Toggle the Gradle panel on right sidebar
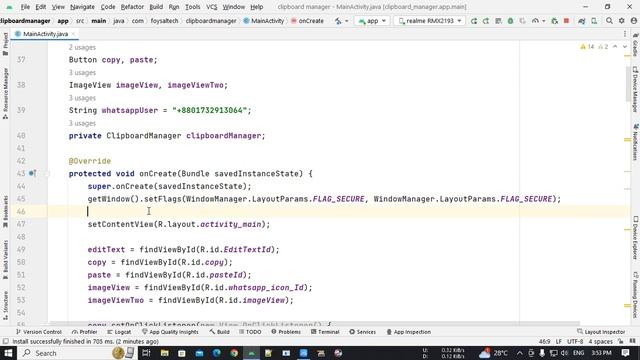Screen dimensions: 640x360 635,45
